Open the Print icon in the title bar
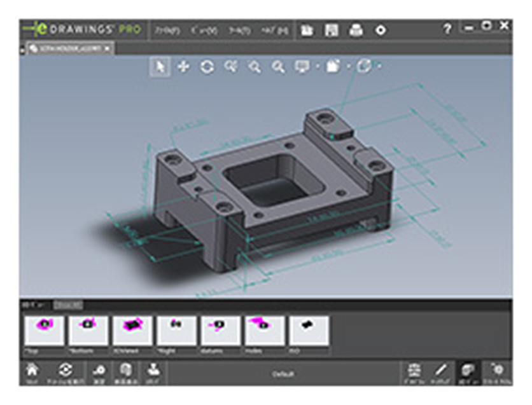532x405 pixels. pos(356,27)
